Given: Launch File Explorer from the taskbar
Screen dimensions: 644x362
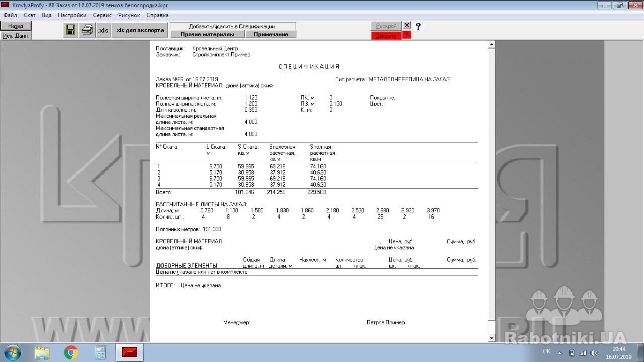Looking at the screenshot, I should pos(42,352).
